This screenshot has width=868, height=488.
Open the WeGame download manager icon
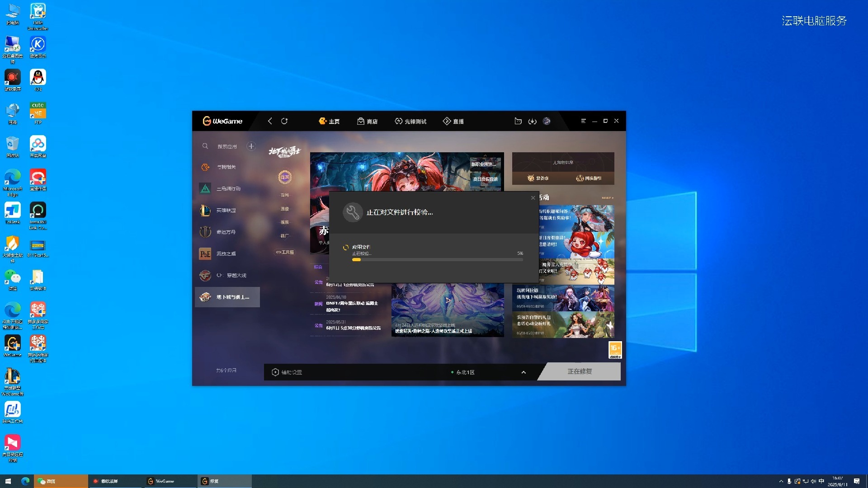[x=533, y=121]
